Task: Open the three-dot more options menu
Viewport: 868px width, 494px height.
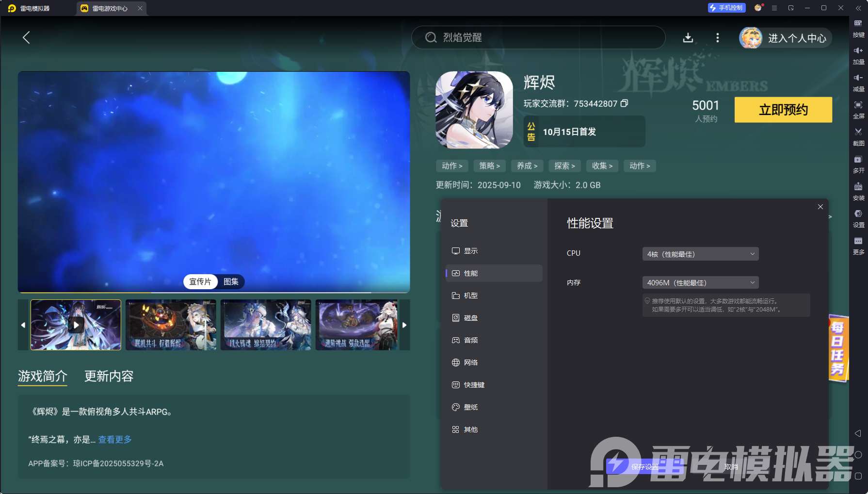Action: coord(717,37)
